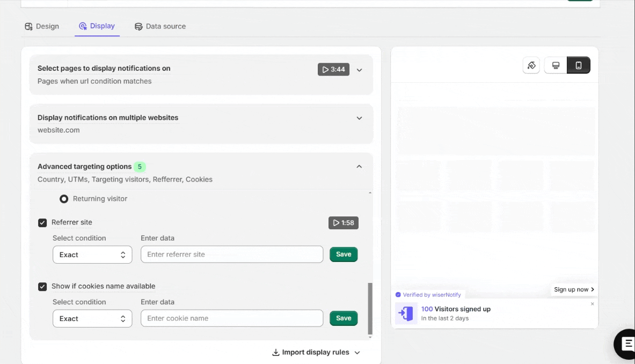Expand Import display rules chevron
Image resolution: width=635 pixels, height=364 pixels.
[x=357, y=353]
